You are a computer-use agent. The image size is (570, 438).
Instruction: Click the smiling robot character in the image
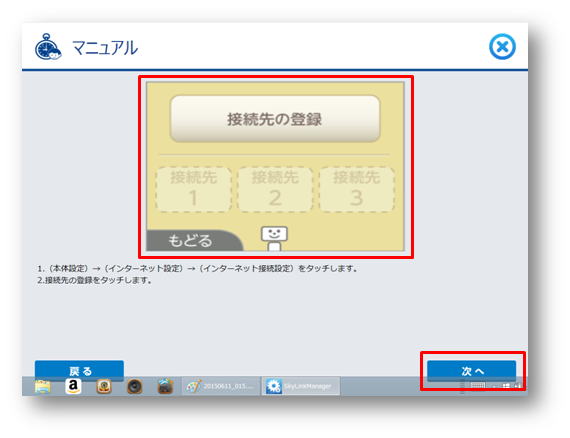[274, 238]
